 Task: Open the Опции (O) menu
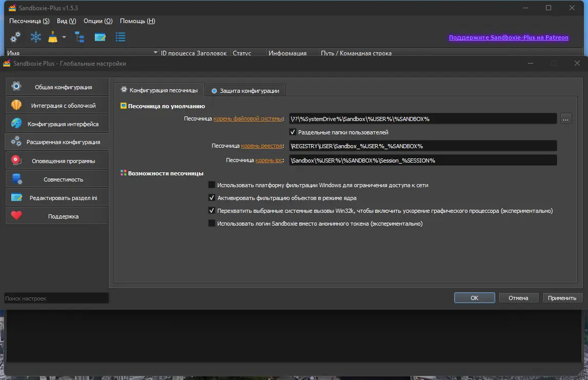[x=98, y=21]
